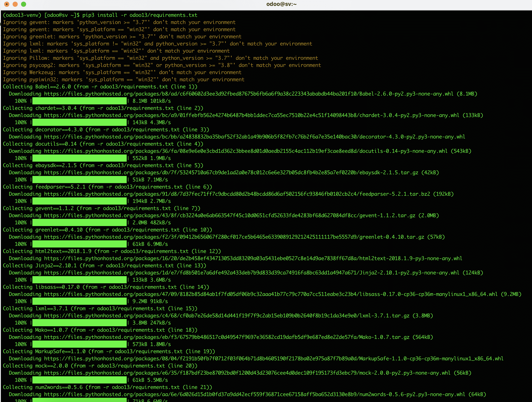The image size is (532, 402).
Task: Click the green zoom window button
Action: coord(24,4)
